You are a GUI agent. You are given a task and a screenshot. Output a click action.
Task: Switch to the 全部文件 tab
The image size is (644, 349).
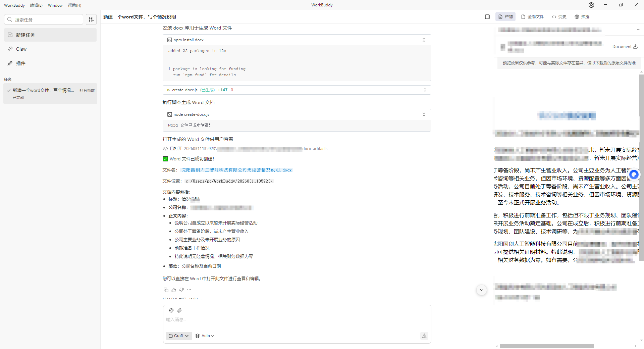tap(532, 17)
